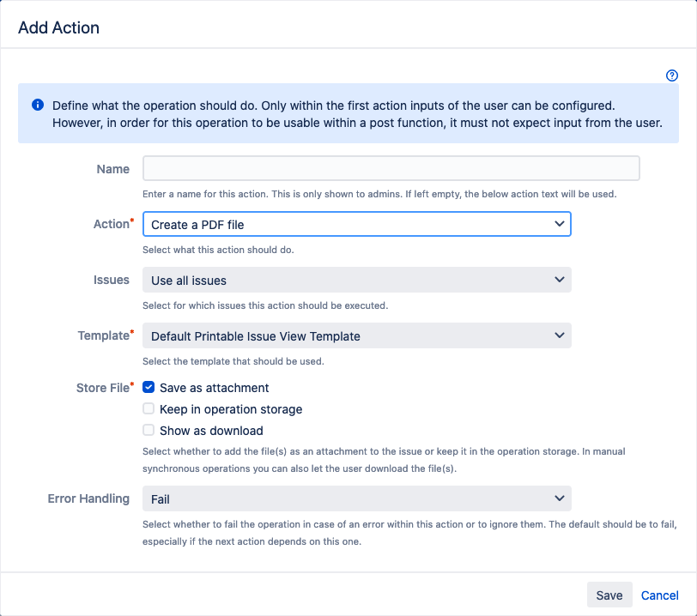
Task: Click the Cancel link
Action: (x=659, y=595)
